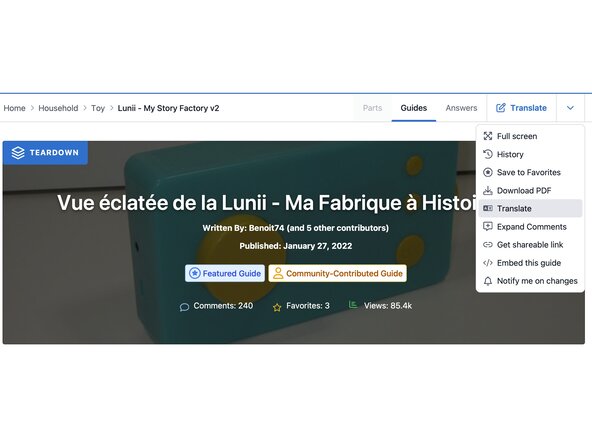Click the TEARDOWN label badge
The width and height of the screenshot is (592, 444).
pyautogui.click(x=45, y=153)
